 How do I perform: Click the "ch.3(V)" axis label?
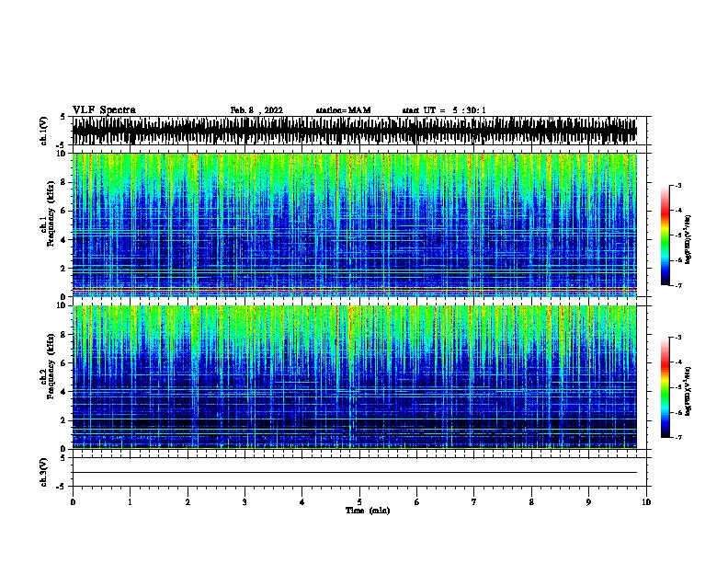pos(44,472)
